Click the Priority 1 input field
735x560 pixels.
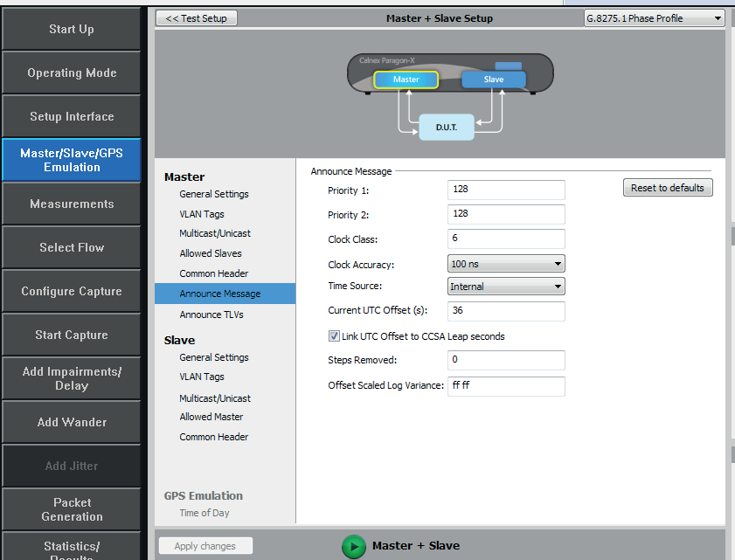click(x=506, y=190)
